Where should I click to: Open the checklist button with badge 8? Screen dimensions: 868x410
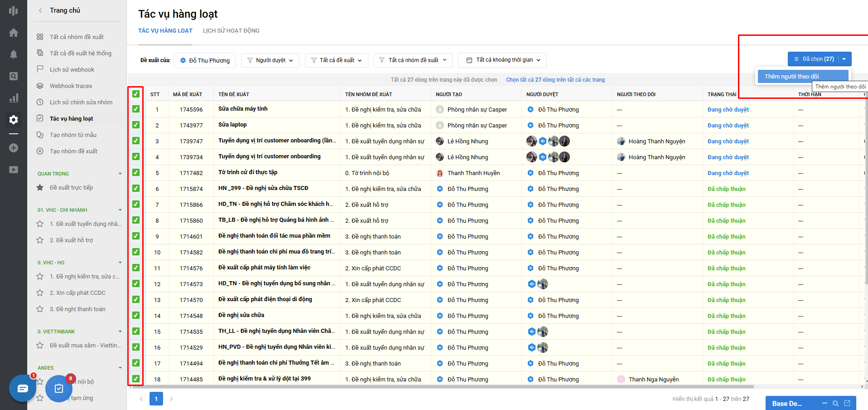(x=59, y=389)
